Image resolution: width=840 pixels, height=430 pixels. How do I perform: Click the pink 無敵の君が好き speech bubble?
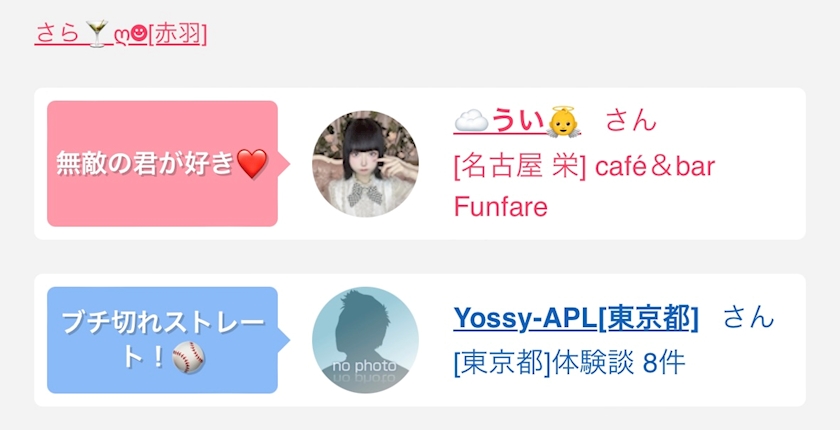162,163
